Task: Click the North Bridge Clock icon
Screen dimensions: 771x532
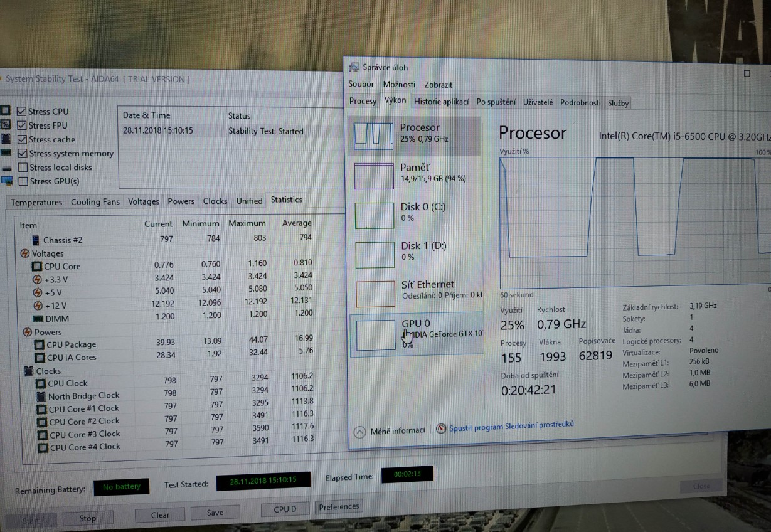Action: tap(41, 396)
